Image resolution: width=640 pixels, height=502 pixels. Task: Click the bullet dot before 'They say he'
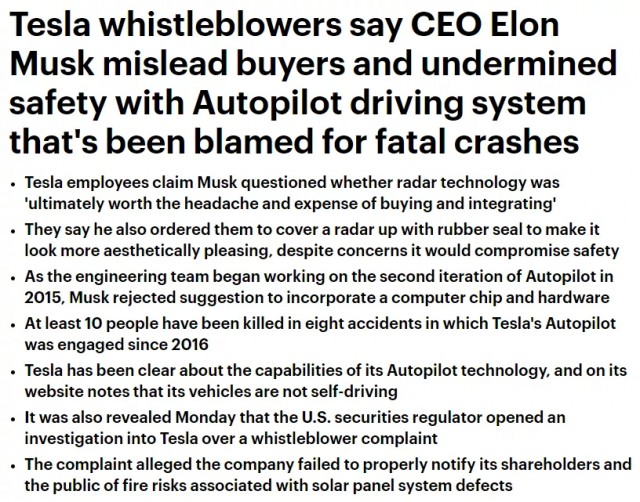point(13,231)
